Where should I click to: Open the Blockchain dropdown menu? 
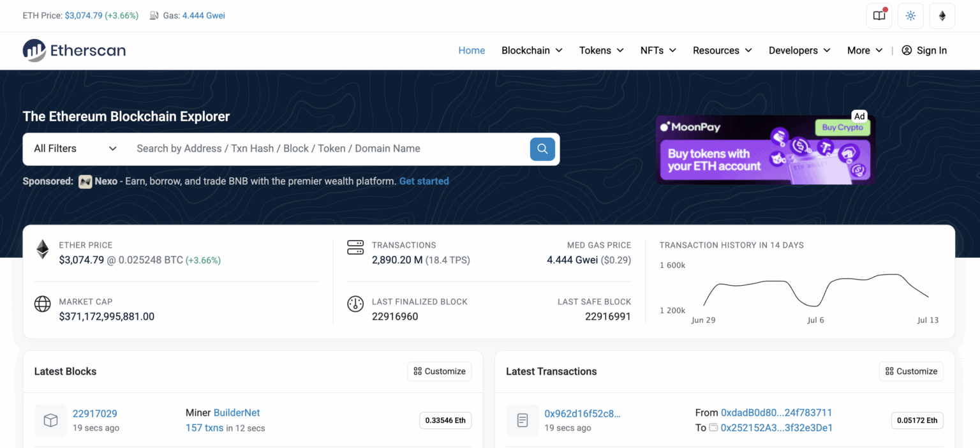tap(531, 50)
